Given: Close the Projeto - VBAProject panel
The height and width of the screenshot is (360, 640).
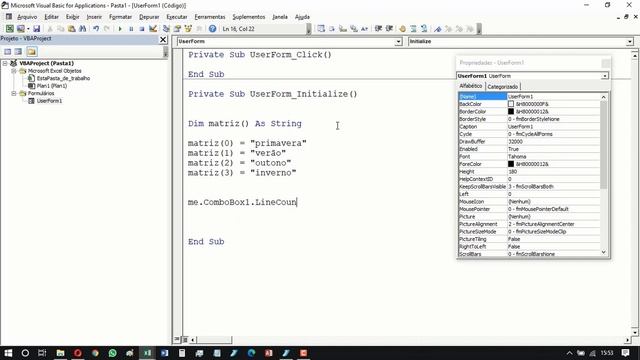Looking at the screenshot, I should 163,39.
